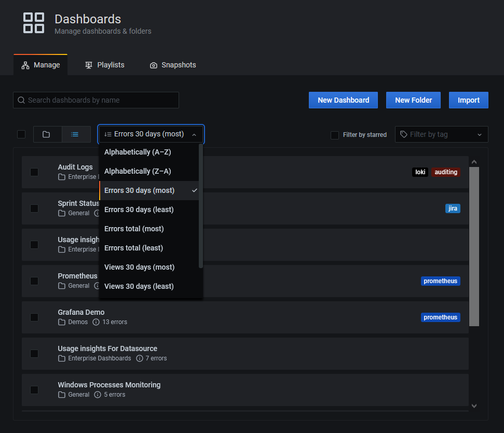Open the Playlists tab
This screenshot has height=433, width=504.
105,65
